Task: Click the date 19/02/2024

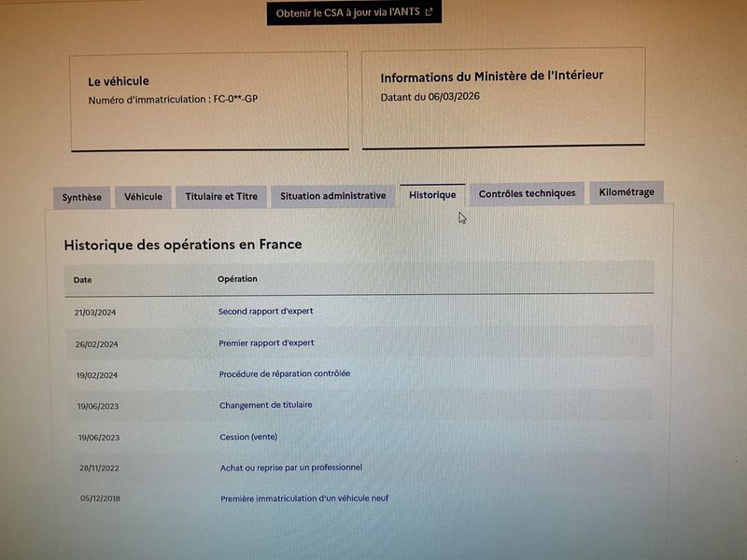Action: (x=97, y=375)
